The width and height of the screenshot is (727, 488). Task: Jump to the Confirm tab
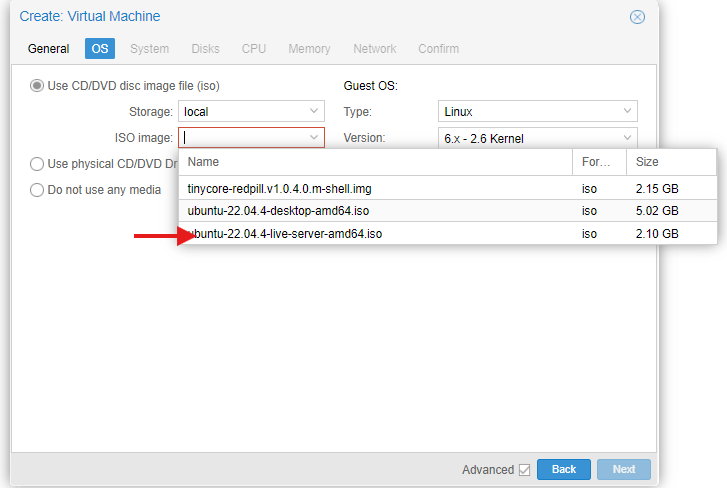[439, 49]
